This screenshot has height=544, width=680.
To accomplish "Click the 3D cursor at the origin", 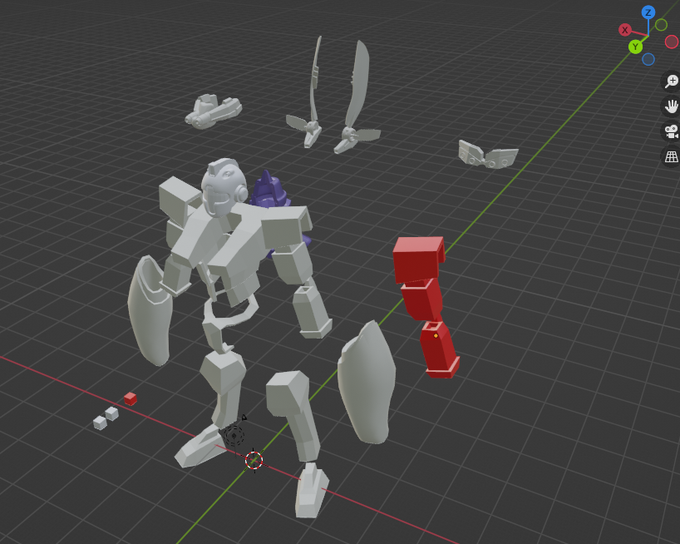I will (x=254, y=460).
